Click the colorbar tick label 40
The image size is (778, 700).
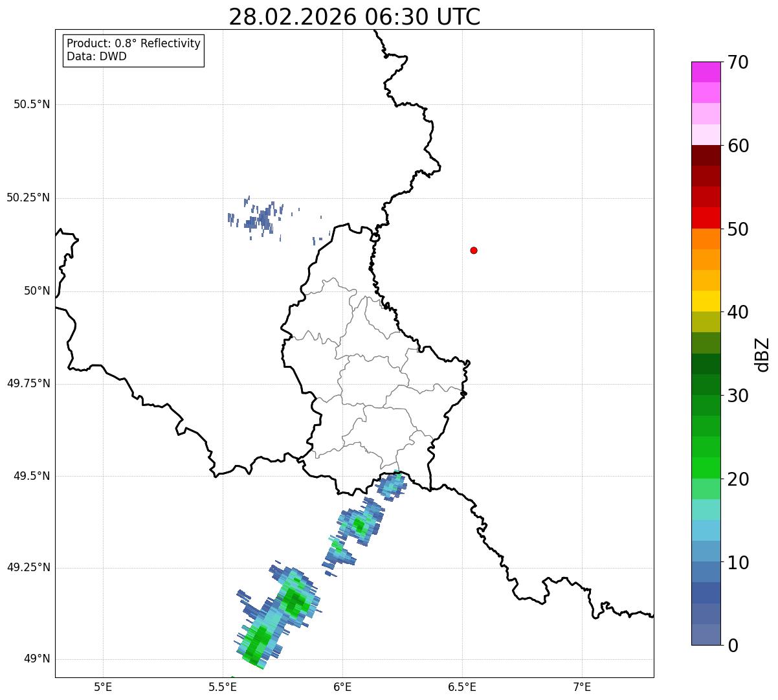click(738, 312)
